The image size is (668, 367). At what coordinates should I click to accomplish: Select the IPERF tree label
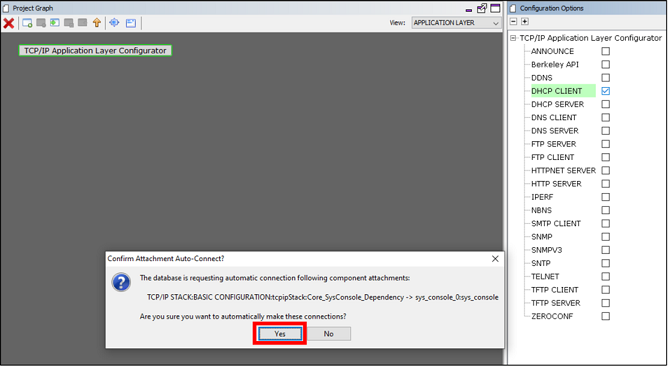542,197
